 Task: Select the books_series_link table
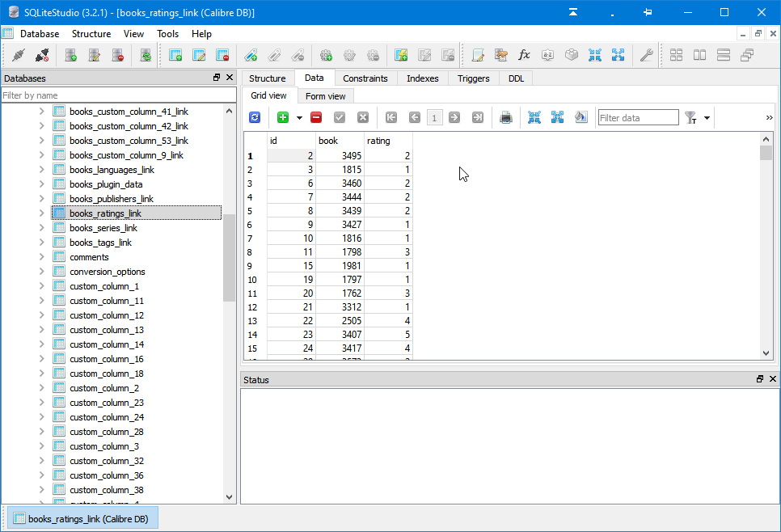point(103,228)
